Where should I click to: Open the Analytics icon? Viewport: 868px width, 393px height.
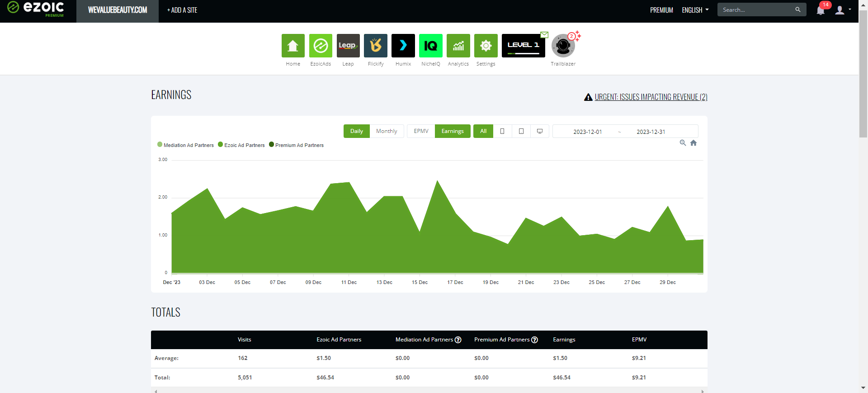pos(458,46)
